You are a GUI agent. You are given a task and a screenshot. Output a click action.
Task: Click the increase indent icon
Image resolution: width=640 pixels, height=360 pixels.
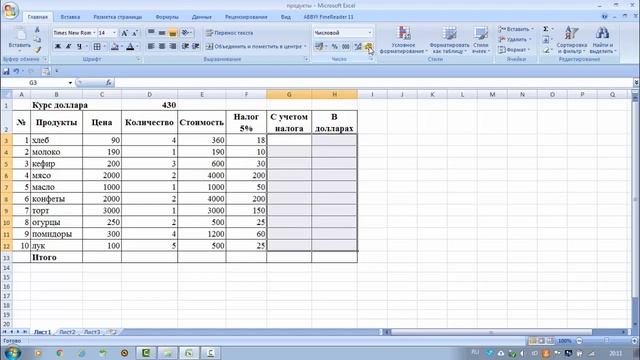tap(196, 47)
